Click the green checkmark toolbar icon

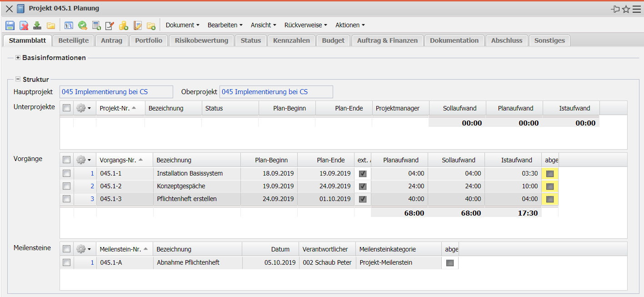click(x=82, y=25)
